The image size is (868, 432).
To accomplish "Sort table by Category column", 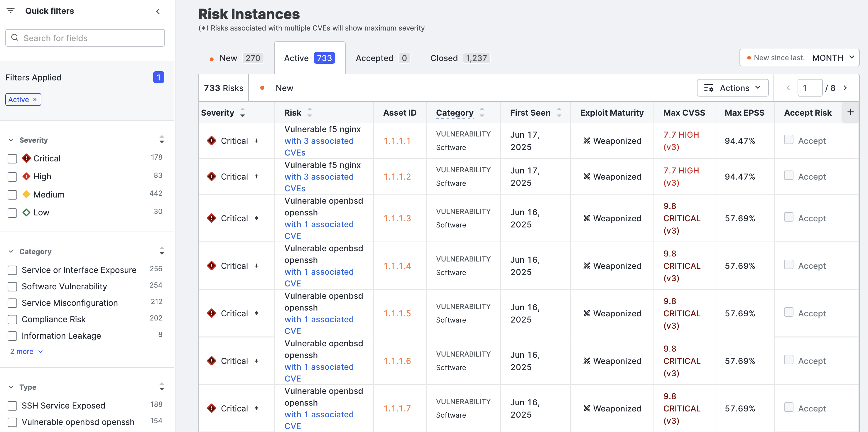I will 482,113.
